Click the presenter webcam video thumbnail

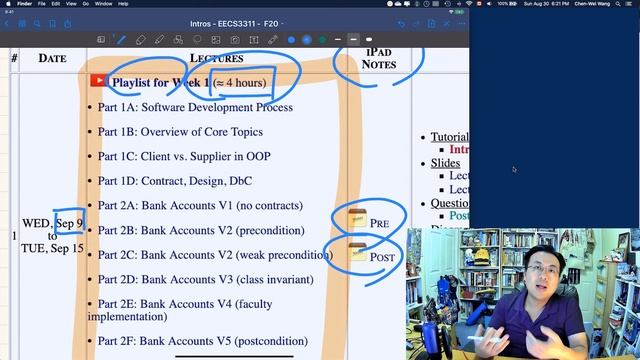point(523,294)
